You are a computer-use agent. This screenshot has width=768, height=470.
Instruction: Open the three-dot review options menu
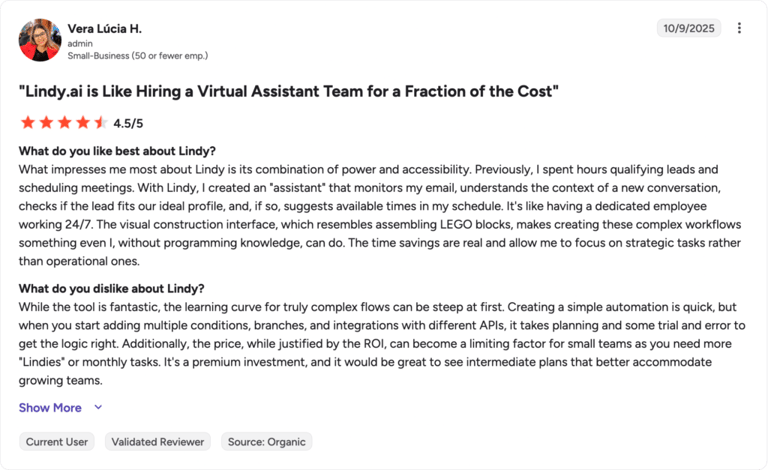pyautogui.click(x=739, y=28)
